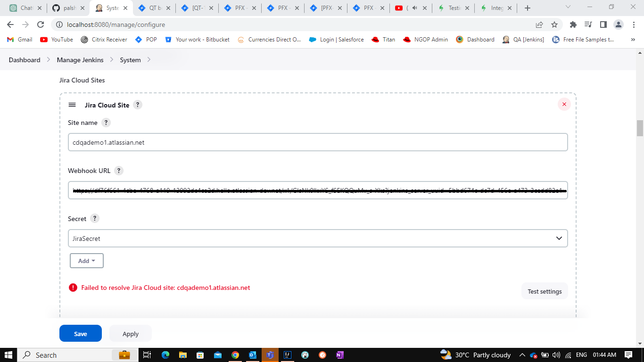Open the Add credentials dropdown
Screen dimensions: 644x362
pyautogui.click(x=86, y=260)
